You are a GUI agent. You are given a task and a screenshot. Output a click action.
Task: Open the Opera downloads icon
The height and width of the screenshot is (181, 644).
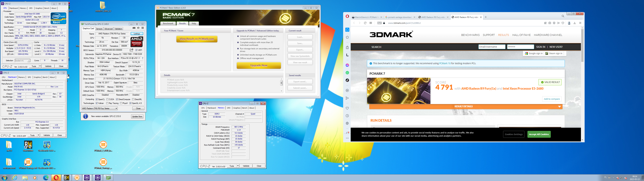coord(575,23)
